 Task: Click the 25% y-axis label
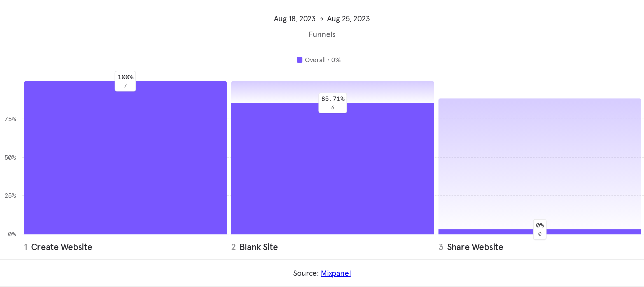(10, 196)
